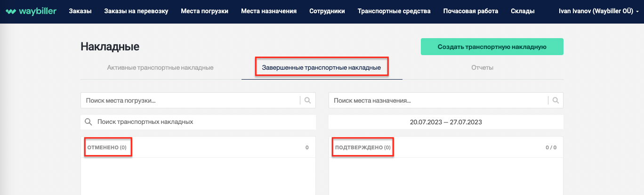Click the search icon in loading place field

coord(308,100)
